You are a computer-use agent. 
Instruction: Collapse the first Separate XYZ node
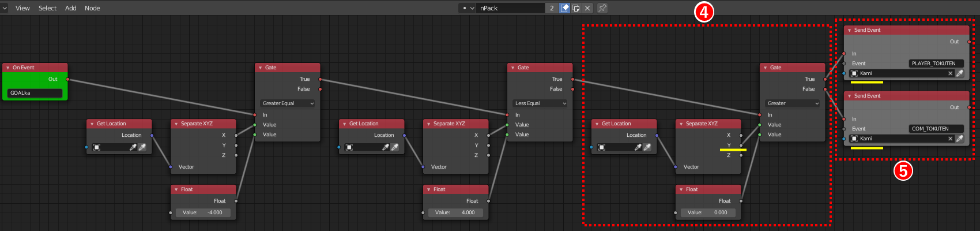[x=176, y=124]
